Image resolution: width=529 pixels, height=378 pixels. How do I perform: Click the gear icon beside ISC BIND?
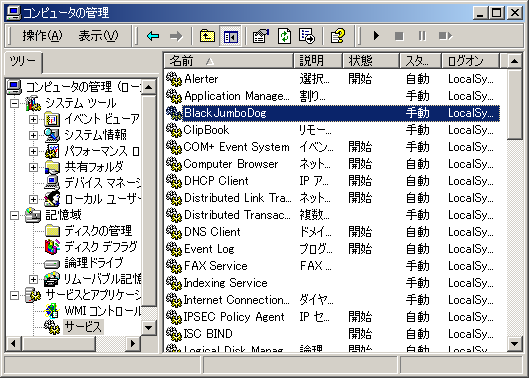tap(174, 334)
